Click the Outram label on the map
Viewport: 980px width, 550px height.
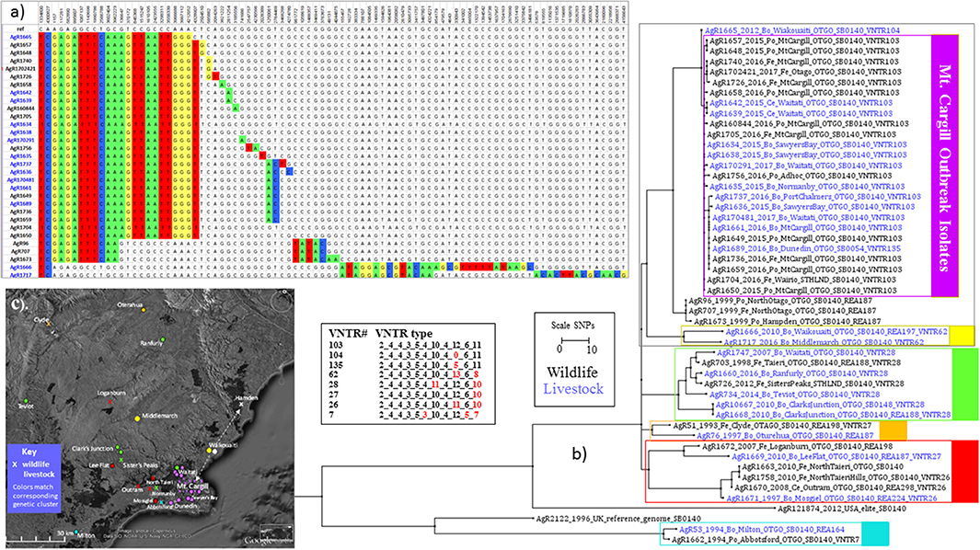(x=132, y=489)
